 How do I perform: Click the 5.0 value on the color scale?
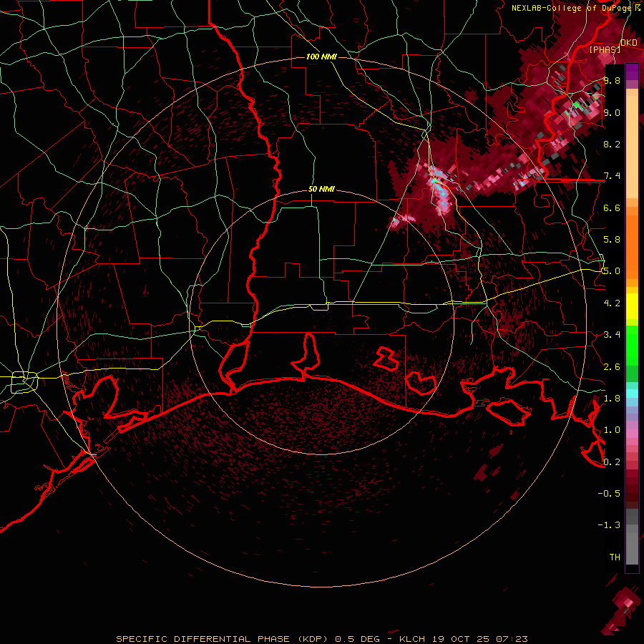(612, 271)
